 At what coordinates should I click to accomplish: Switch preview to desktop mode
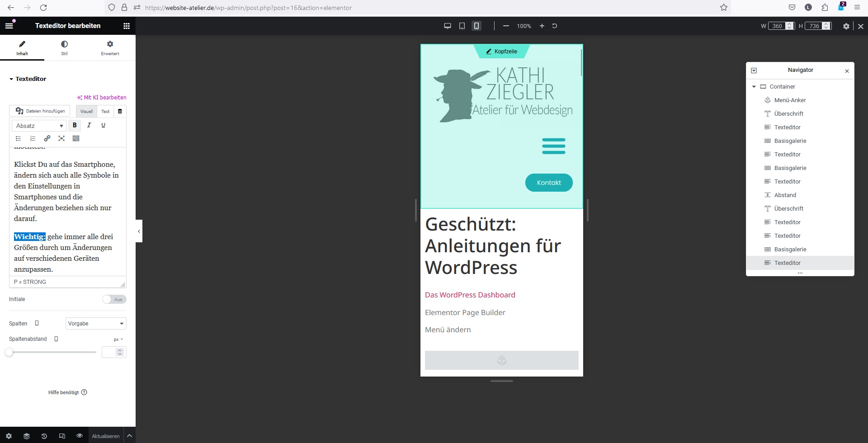448,26
